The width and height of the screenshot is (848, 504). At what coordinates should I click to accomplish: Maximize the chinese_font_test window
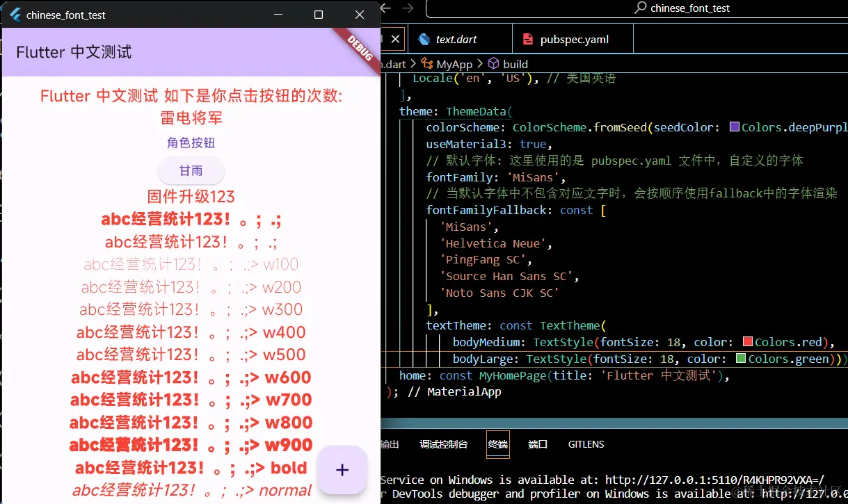[319, 15]
